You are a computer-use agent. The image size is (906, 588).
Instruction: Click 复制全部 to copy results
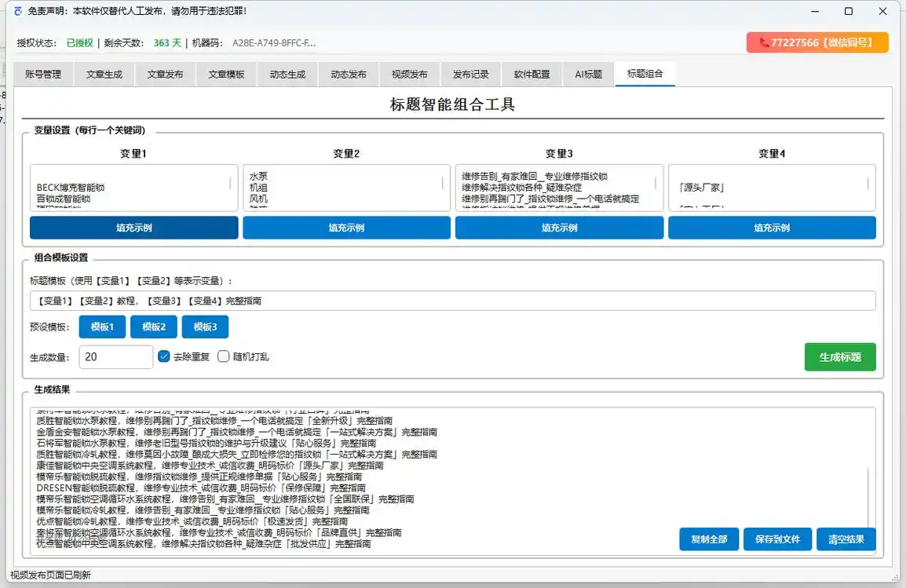point(708,539)
